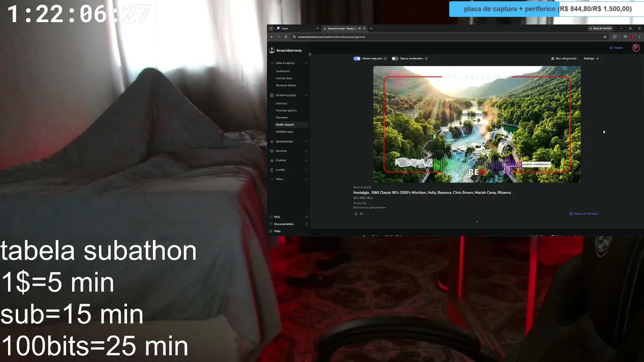
Task: Switch to the Twitch tab
Action: coord(297,28)
